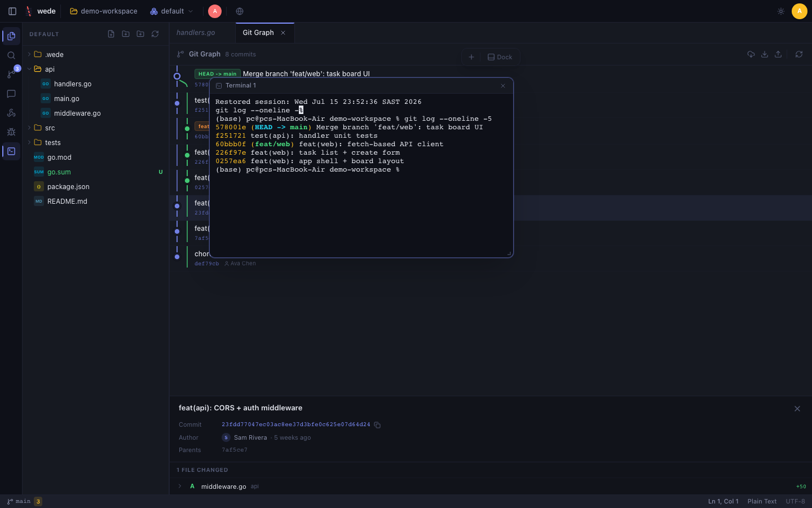Open package.json file
Screen dimensions: 812x508
(96, 187)
